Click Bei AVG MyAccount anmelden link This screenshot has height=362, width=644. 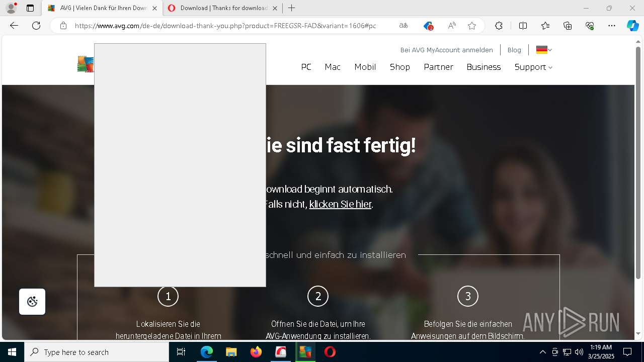[447, 50]
